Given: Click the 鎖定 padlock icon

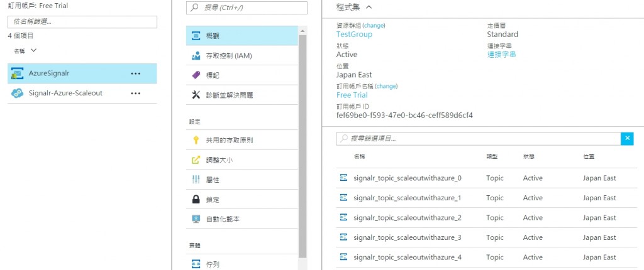Looking at the screenshot, I should (x=196, y=200).
